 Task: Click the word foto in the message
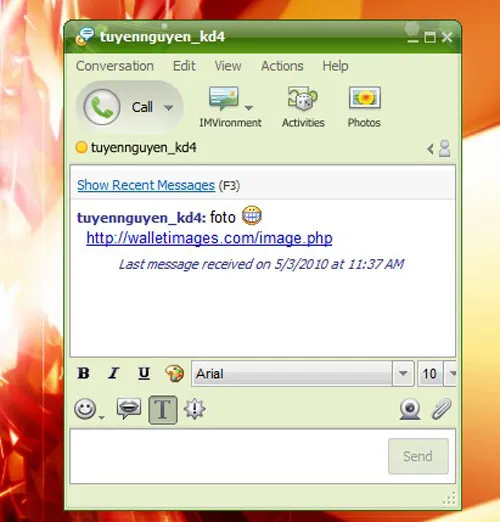click(223, 218)
